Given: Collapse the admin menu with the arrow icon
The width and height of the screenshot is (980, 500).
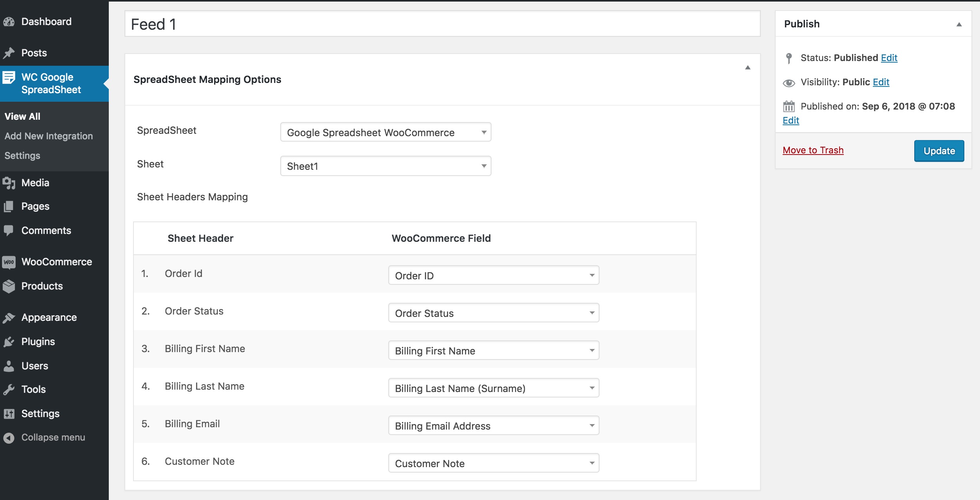Looking at the screenshot, I should (9, 437).
